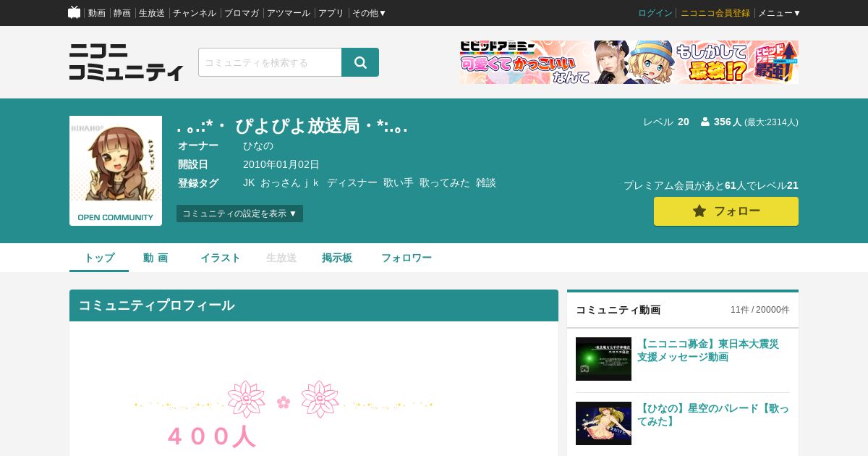Viewport: 868px width, 456px height.
Task: Click the ディスナー tag
Action: pos(352,183)
